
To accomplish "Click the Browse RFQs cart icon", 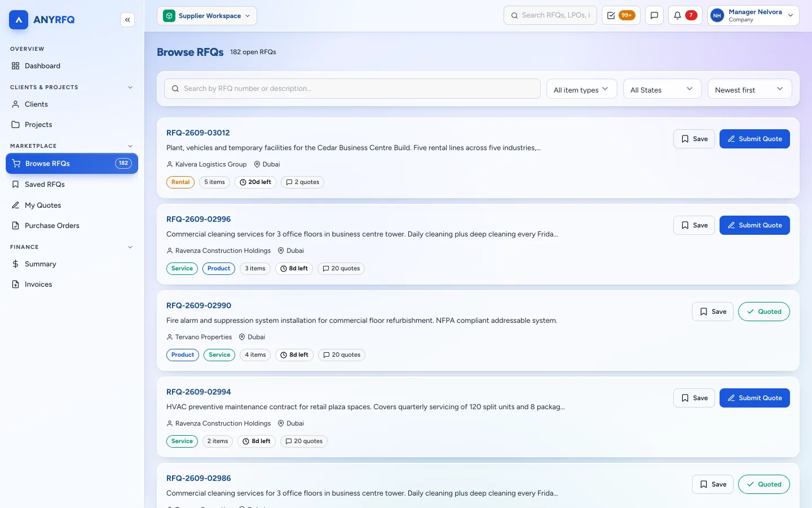I will pos(16,164).
